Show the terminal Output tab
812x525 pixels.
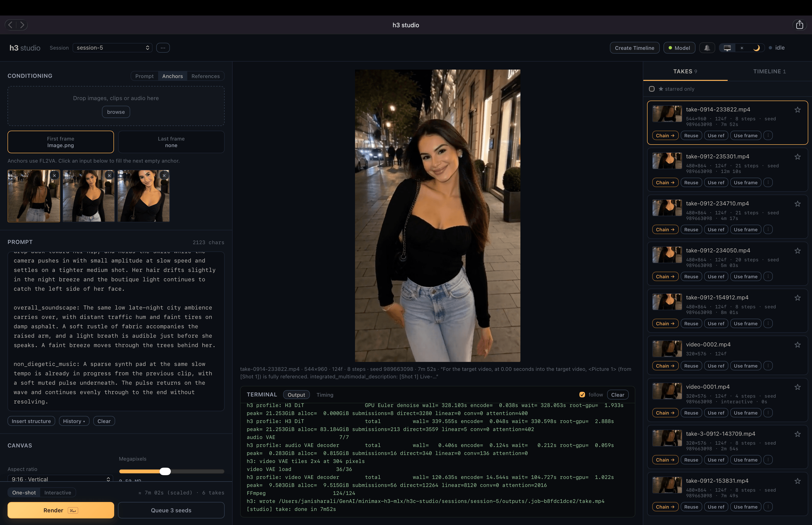tap(296, 395)
